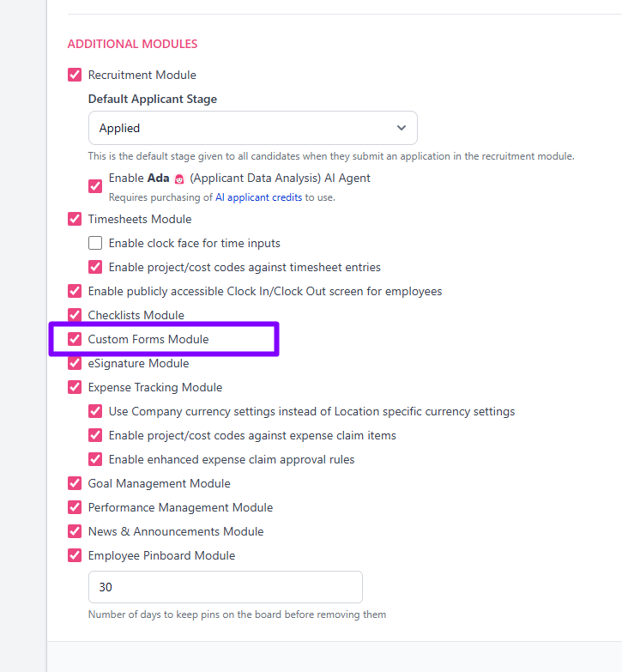This screenshot has width=622, height=672.
Task: Toggle publicly accessible Clock In/Clock Out screen
Action: click(75, 291)
